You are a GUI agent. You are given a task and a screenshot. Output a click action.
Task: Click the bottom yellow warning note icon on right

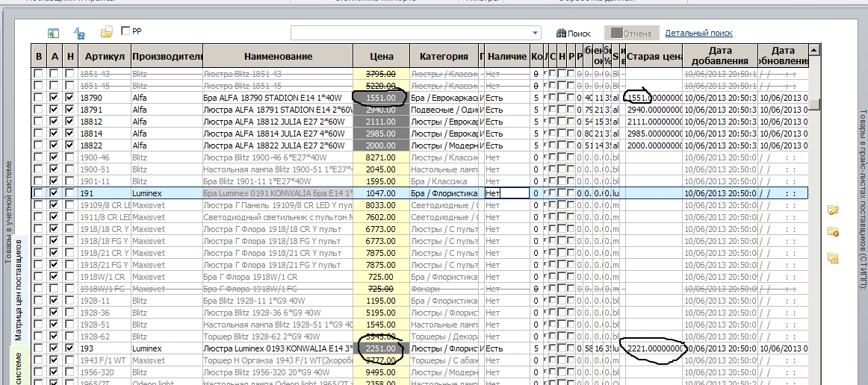(x=833, y=257)
